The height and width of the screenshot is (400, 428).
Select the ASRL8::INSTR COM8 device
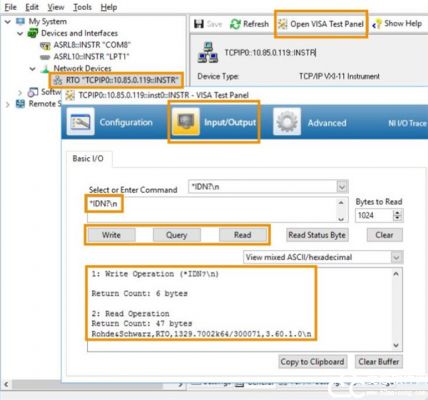(86, 45)
